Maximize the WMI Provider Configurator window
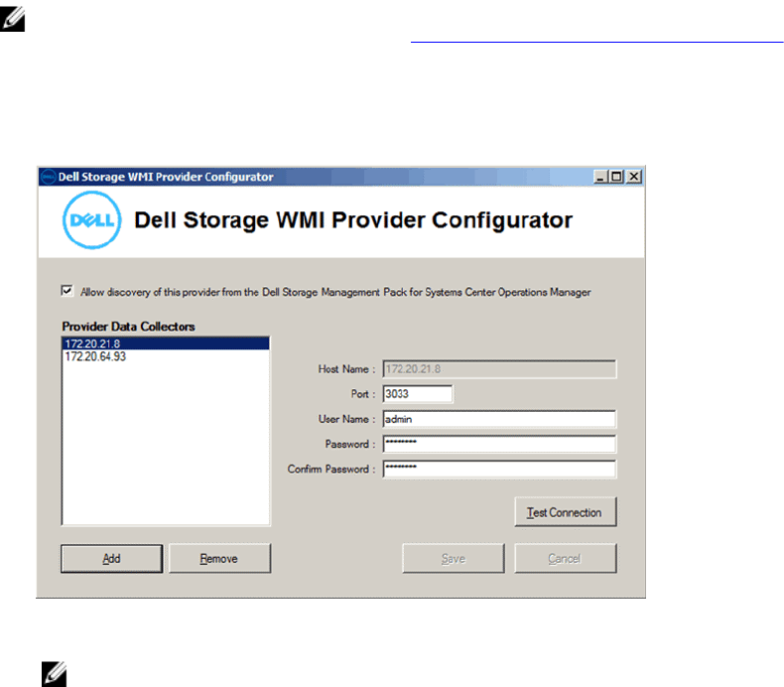This screenshot has height=687, width=784. 617,177
